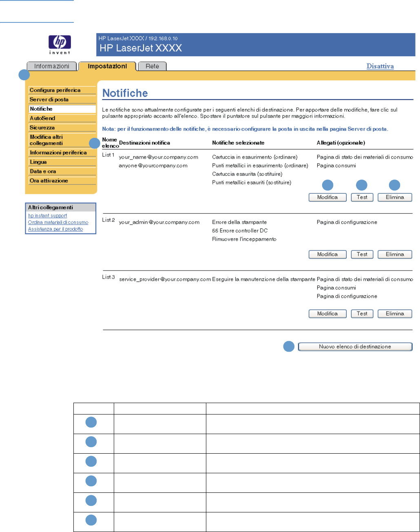The image size is (420, 532).
Task: Open the Informazioni tab
Action: [x=51, y=66]
